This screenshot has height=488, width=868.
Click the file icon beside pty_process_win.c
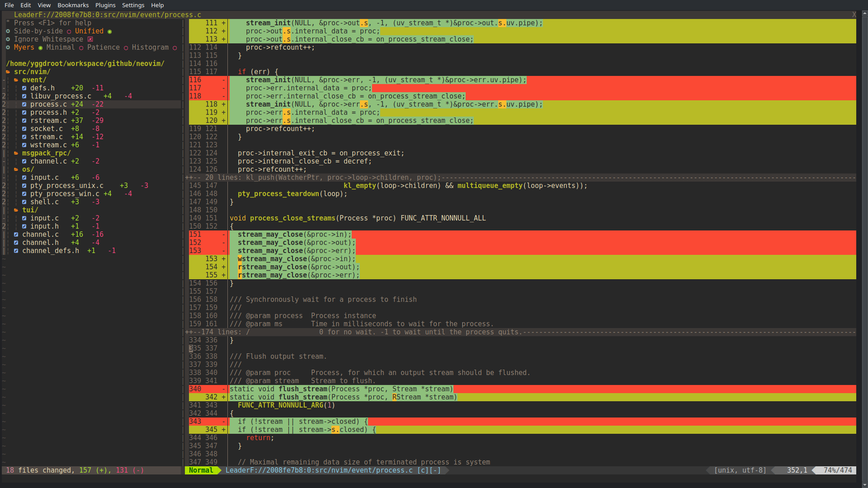25,194
